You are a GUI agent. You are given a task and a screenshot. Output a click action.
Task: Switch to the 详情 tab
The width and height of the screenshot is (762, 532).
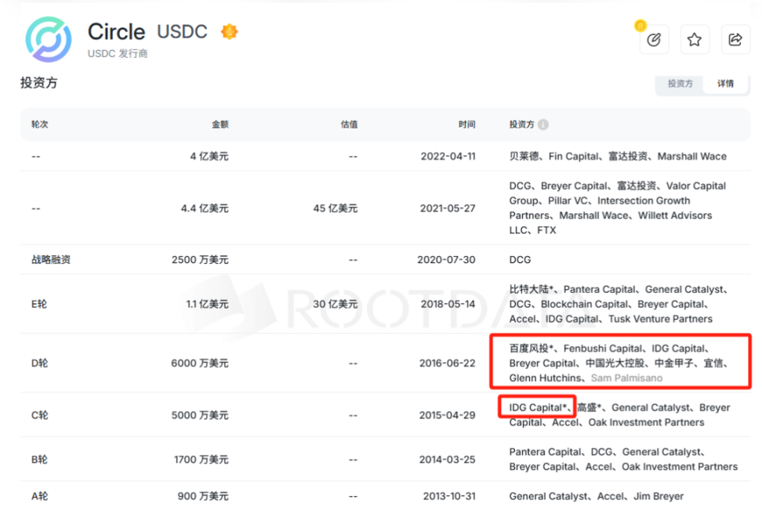(x=725, y=84)
